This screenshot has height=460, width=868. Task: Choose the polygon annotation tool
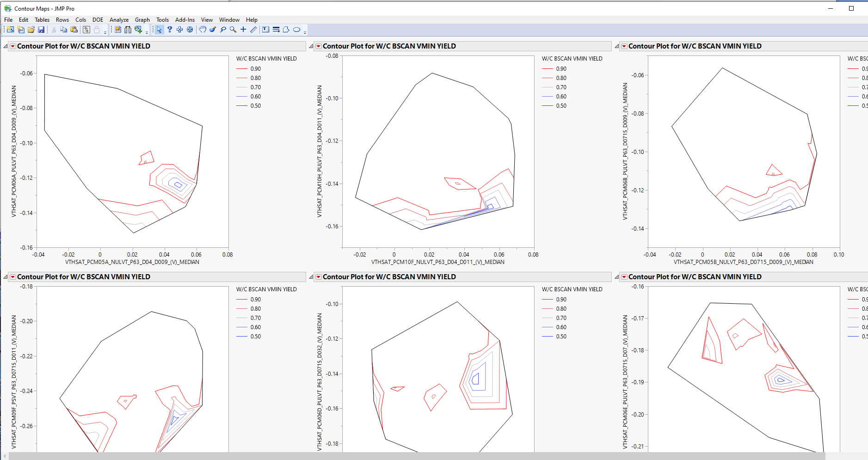286,30
